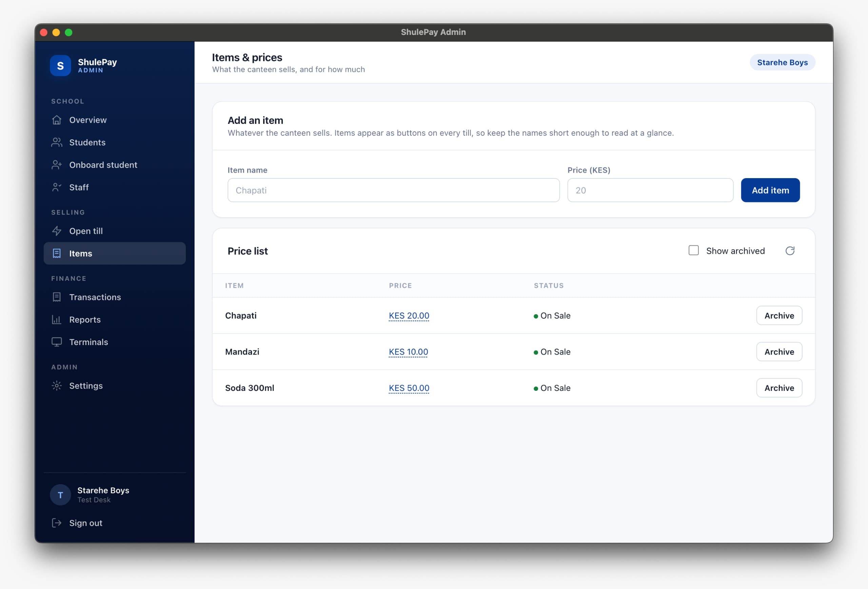
Task: Click the Overview home icon
Action: (56, 120)
